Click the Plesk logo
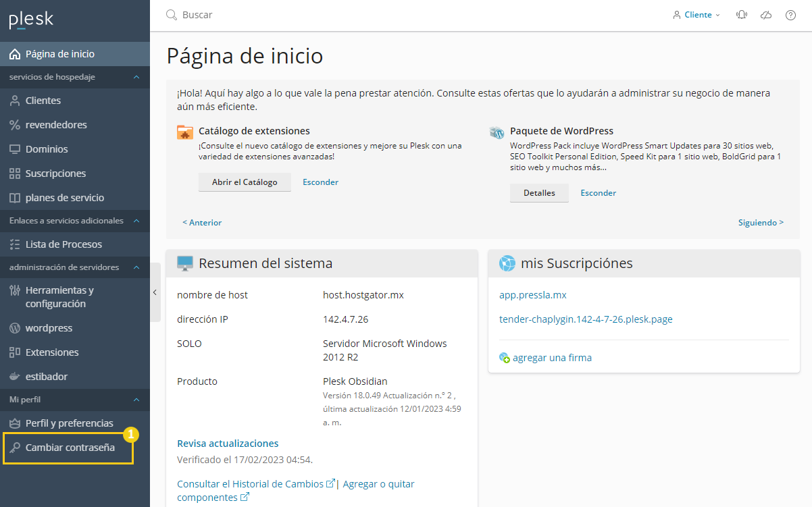This screenshot has height=507, width=812. [31, 20]
